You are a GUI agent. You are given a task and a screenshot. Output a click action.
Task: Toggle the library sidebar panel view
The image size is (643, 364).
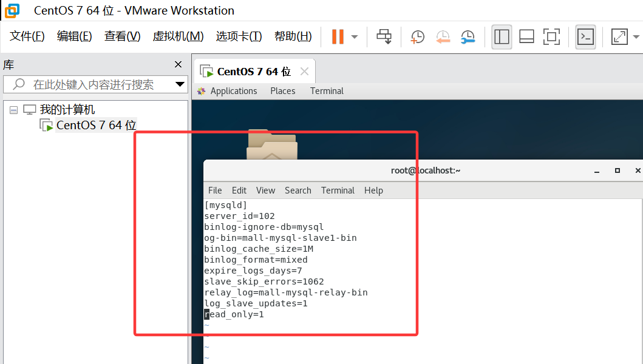(x=502, y=36)
